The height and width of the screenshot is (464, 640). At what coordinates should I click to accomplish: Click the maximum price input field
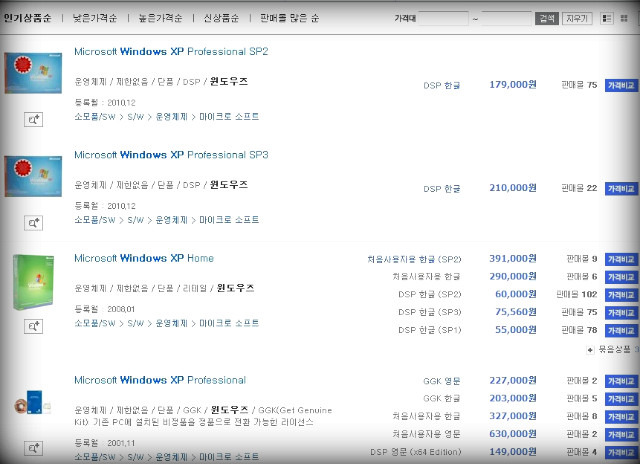506,18
